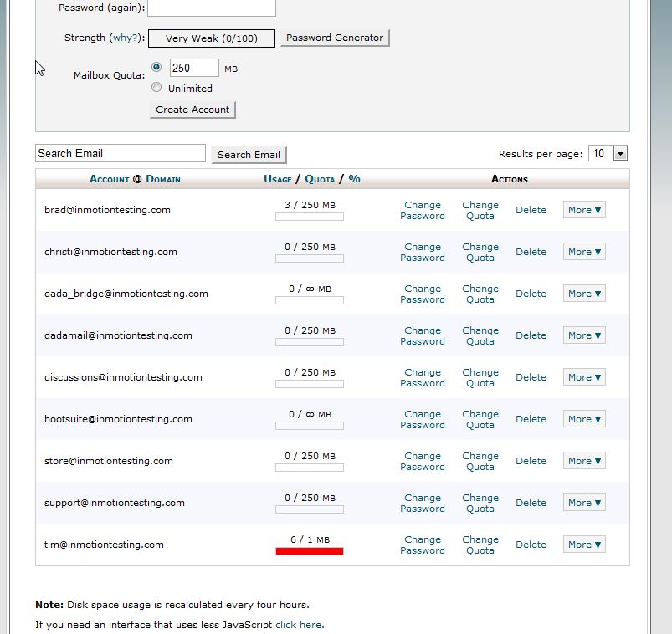Click the Create Account button
The width and height of the screenshot is (672, 634).
point(192,110)
